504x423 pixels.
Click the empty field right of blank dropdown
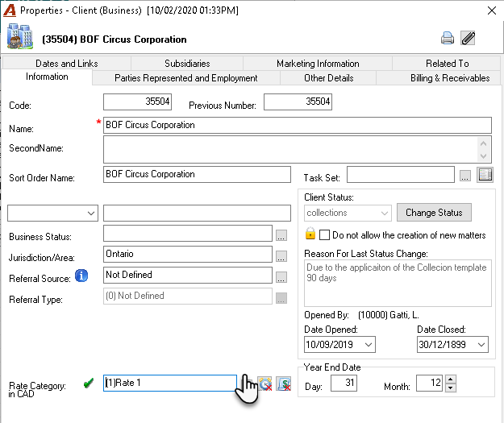pyautogui.click(x=197, y=213)
